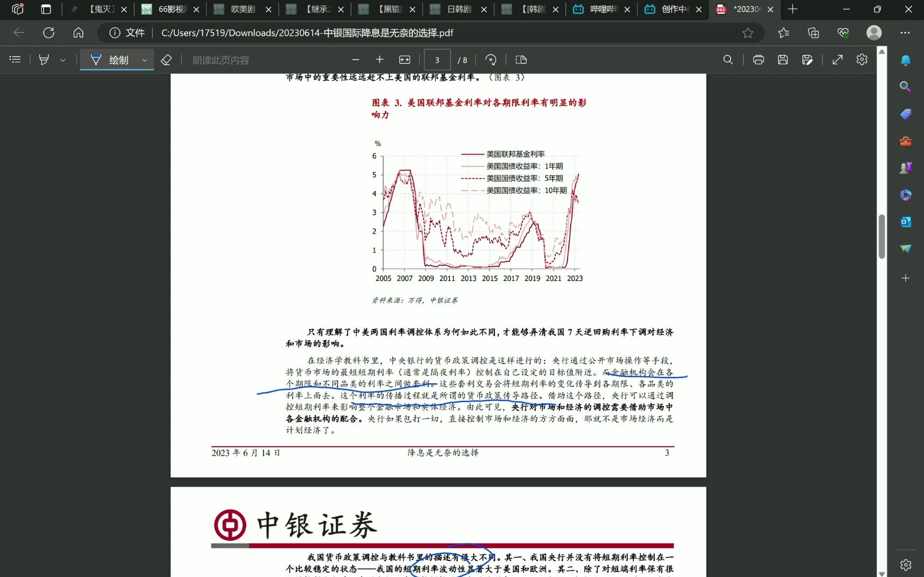Image resolution: width=924 pixels, height=577 pixels.
Task: Save the PDF file
Action: (783, 60)
